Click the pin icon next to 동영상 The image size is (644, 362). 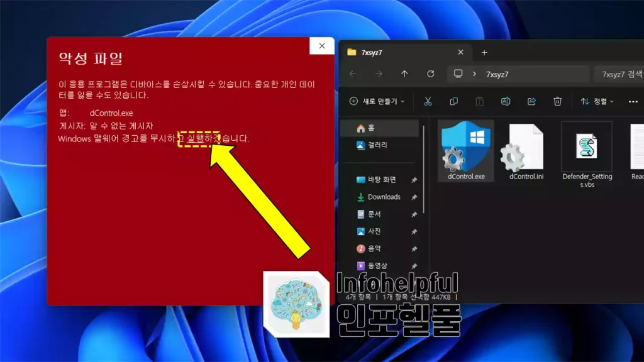pos(414,266)
